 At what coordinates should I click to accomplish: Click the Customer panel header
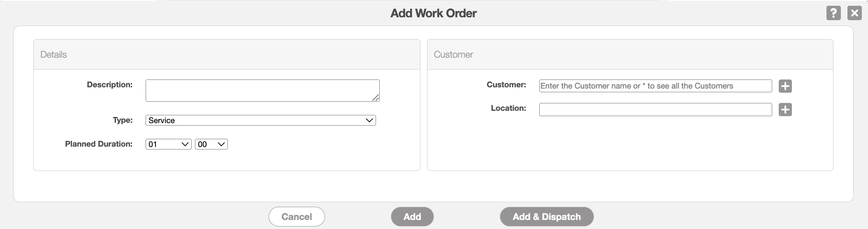pyautogui.click(x=453, y=54)
